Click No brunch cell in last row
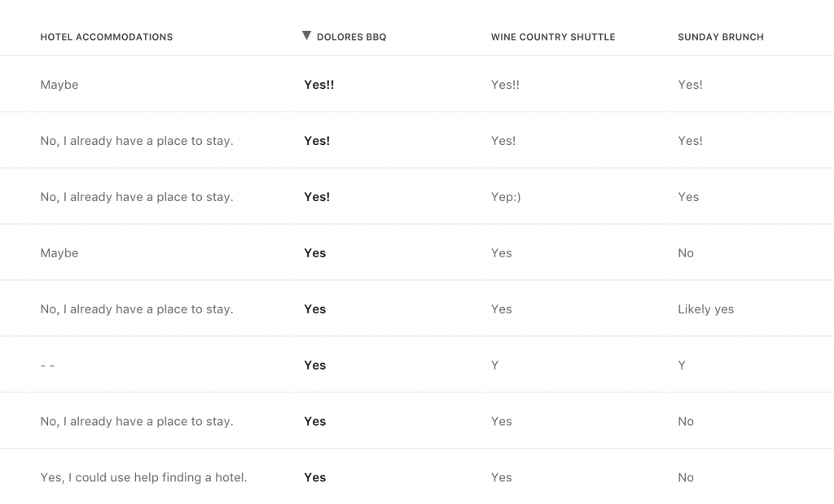Viewport: 834px width, 504px height. (686, 477)
